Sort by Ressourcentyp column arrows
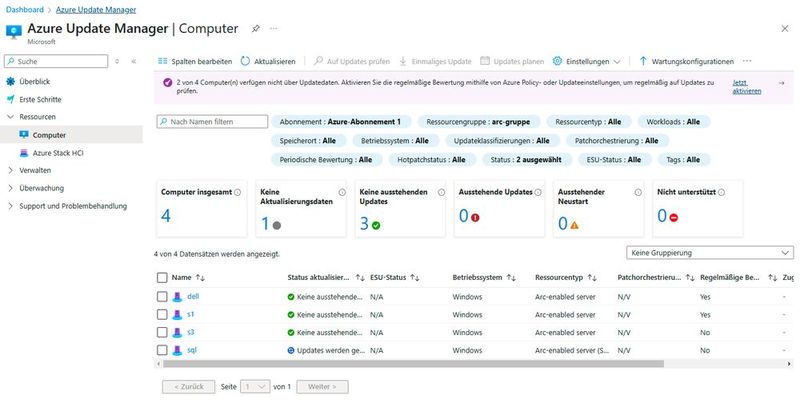Image resolution: width=800 pixels, height=407 pixels. (592, 278)
